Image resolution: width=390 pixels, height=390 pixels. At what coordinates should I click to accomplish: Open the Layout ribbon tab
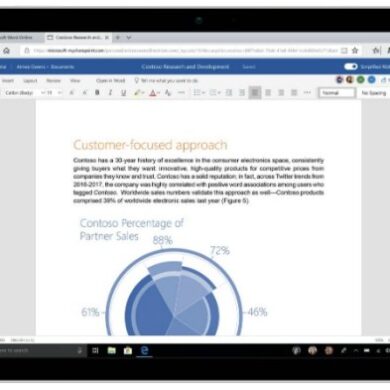[x=30, y=81]
